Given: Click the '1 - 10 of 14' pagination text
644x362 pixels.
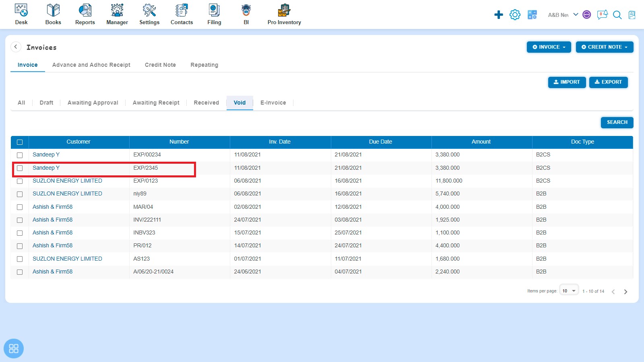Looking at the screenshot, I should pyautogui.click(x=593, y=291).
